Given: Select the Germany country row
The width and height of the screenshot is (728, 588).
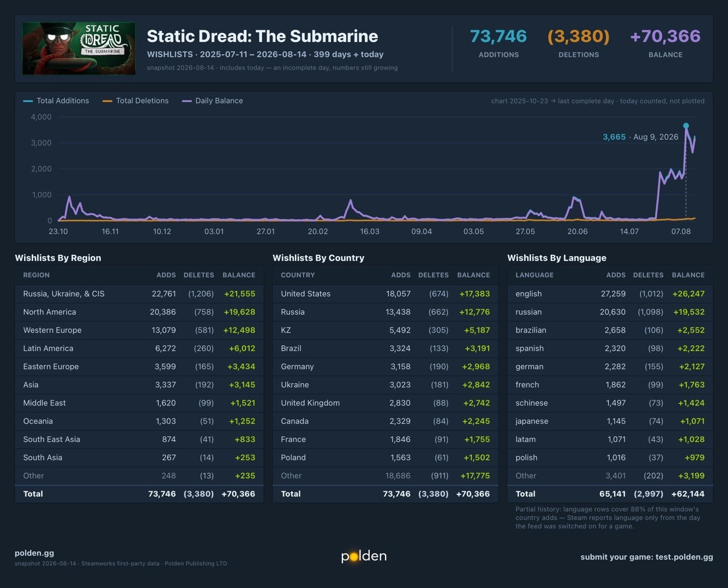Looking at the screenshot, I should (x=386, y=367).
